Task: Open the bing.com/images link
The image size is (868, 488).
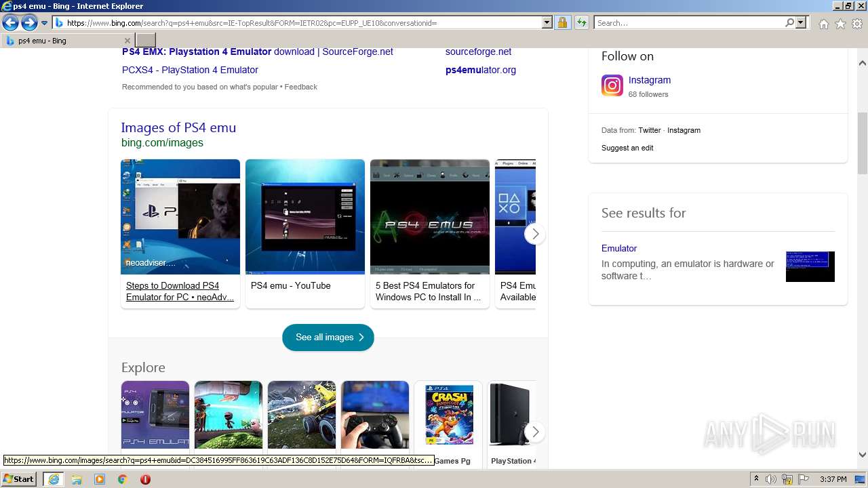Action: pos(162,143)
